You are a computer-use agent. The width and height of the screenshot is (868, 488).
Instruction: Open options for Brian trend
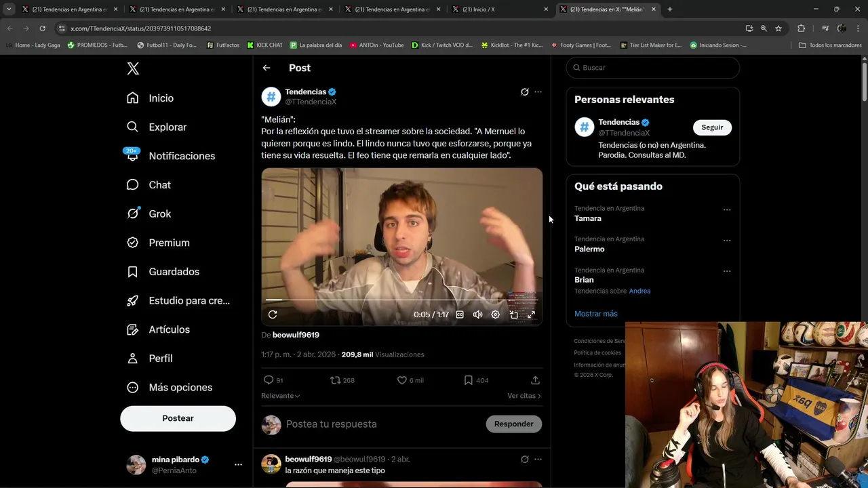727,271
